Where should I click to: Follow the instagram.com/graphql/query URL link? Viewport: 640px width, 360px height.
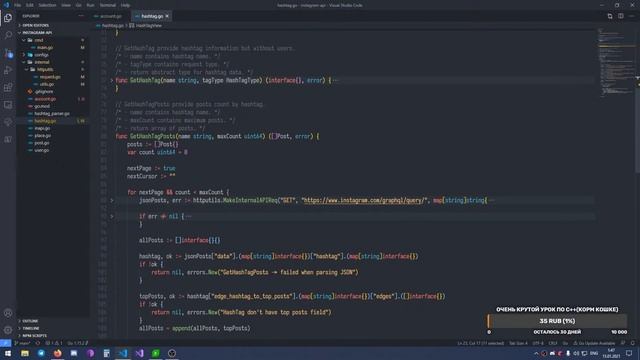click(x=364, y=200)
